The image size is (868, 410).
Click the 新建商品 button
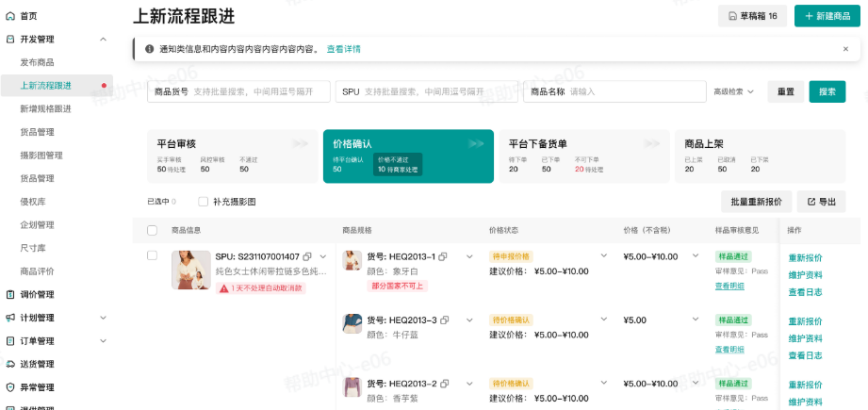[x=827, y=16]
